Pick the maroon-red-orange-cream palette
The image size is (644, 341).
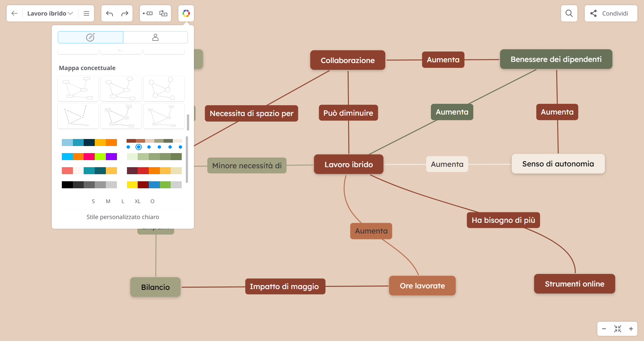(x=154, y=170)
